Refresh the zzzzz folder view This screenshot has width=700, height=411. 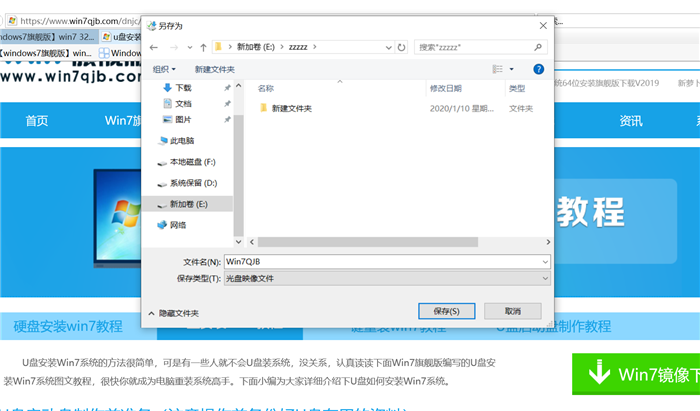click(401, 47)
